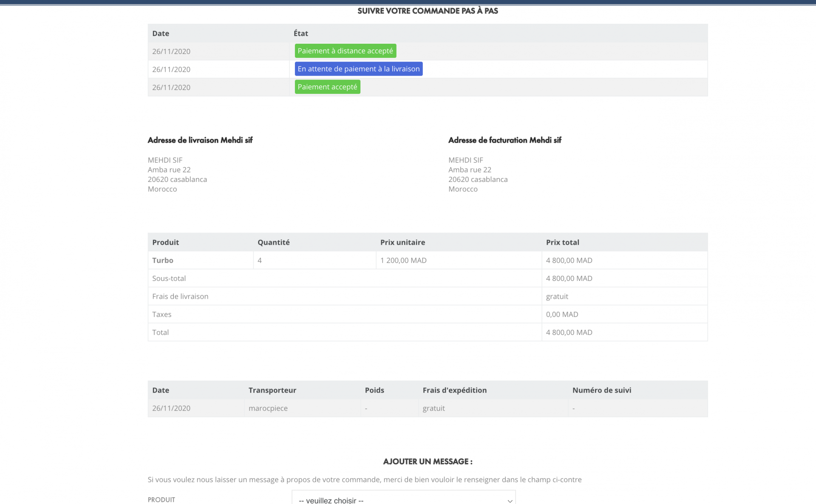Click the 'Frais de livraison' gratuit value

tap(557, 296)
